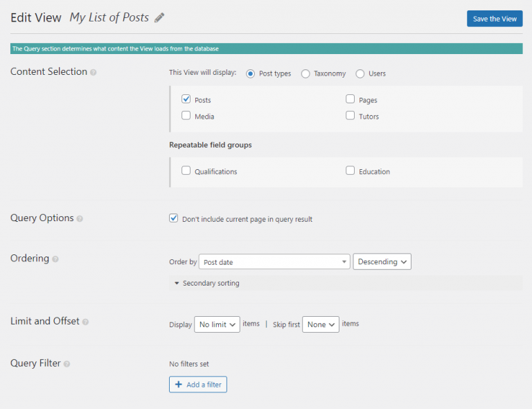Save the View
This screenshot has height=409, width=532.
point(495,19)
